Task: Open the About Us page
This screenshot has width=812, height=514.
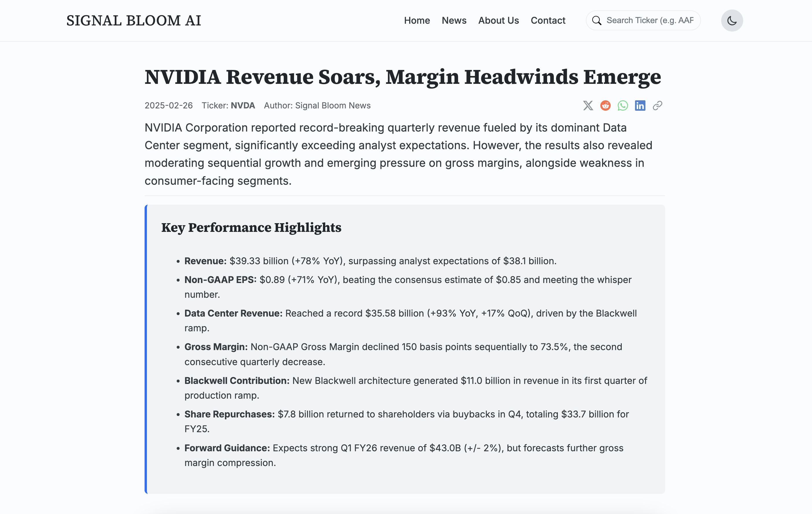Action: tap(499, 21)
